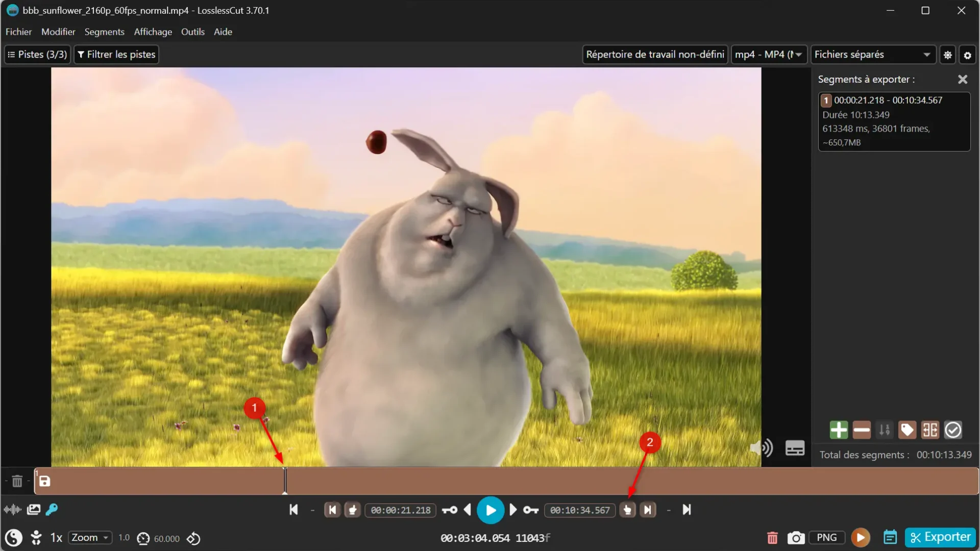Viewport: 980px width, 551px height.
Task: Switch the PNG capture format button
Action: 827,538
